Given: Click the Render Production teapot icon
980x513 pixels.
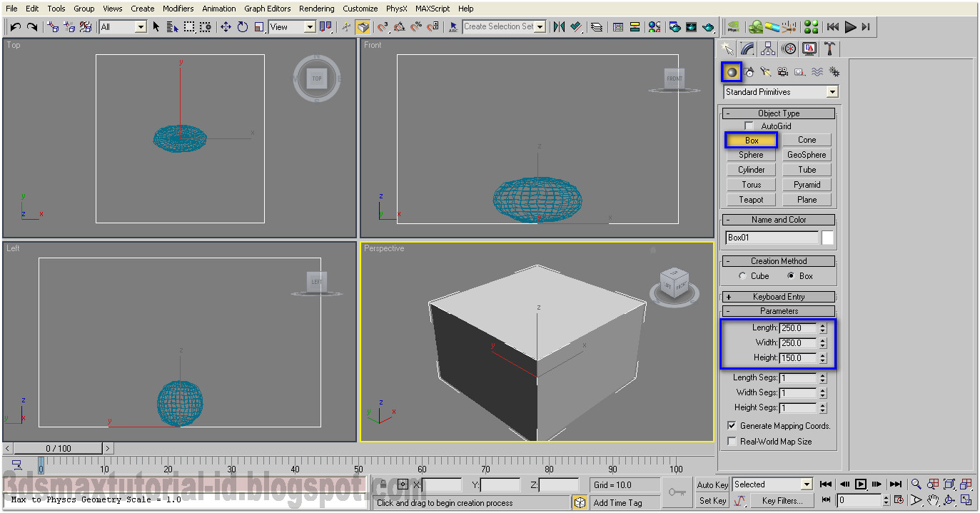Looking at the screenshot, I should (x=707, y=27).
